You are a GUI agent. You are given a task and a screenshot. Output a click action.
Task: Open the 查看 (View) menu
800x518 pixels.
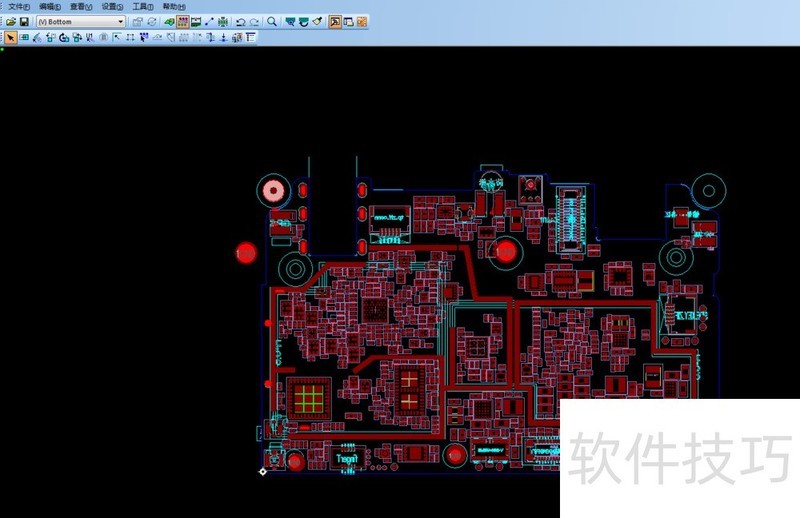tap(81, 7)
